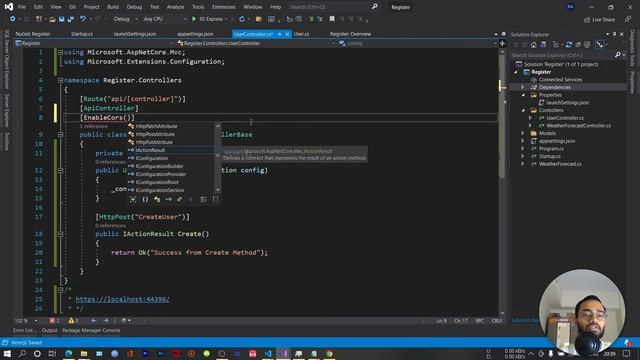Image resolution: width=640 pixels, height=360 pixels.
Task: Expand the Dependencies node
Action: pyautogui.click(x=522, y=87)
